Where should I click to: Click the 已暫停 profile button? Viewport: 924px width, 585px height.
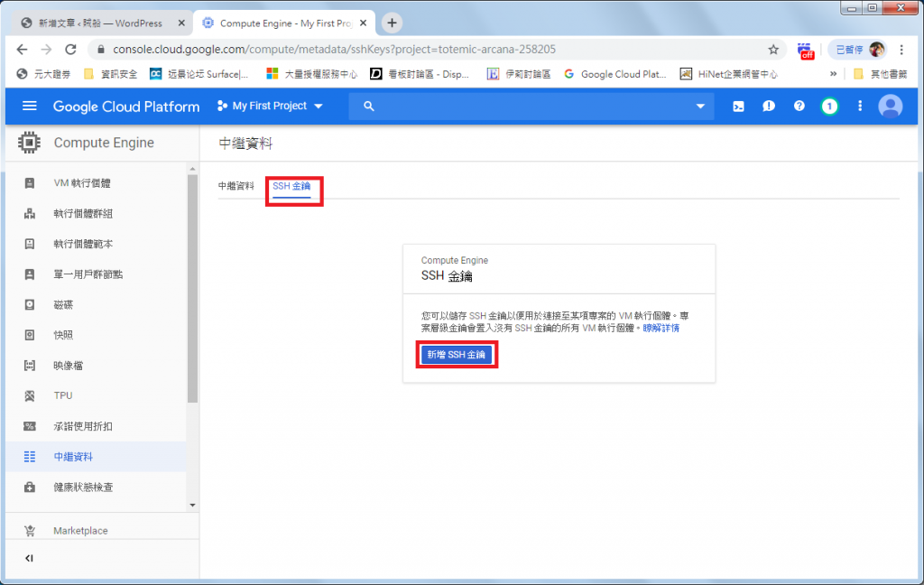click(x=858, y=50)
